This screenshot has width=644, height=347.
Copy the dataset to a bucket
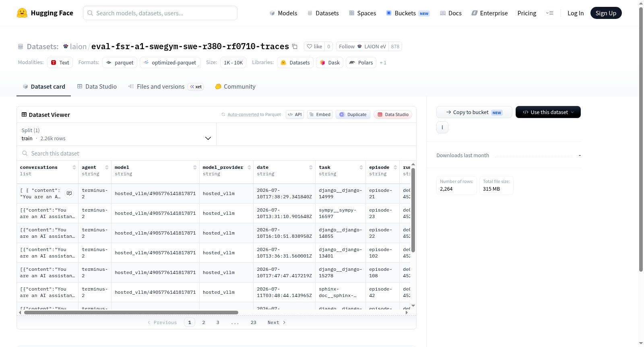[474, 112]
